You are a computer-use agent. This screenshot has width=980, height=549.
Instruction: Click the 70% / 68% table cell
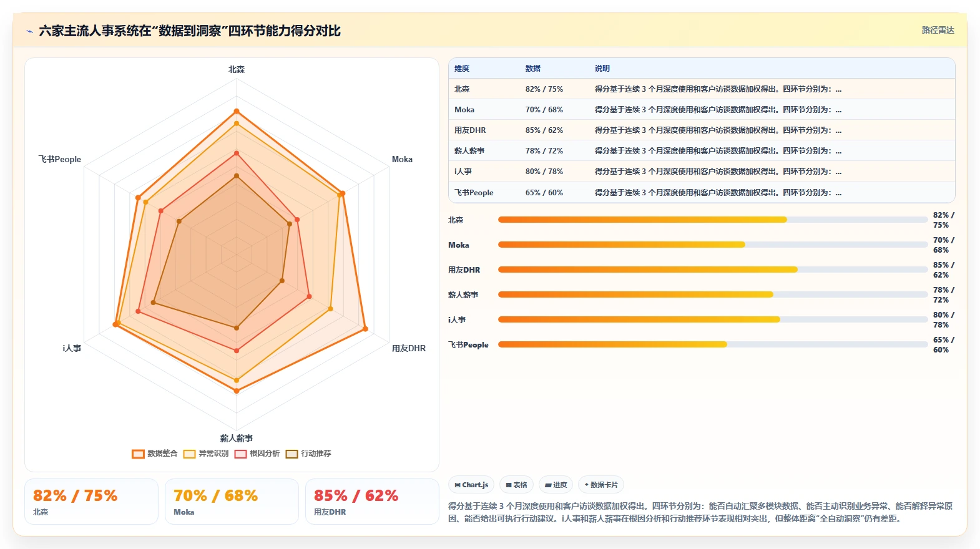(x=544, y=110)
